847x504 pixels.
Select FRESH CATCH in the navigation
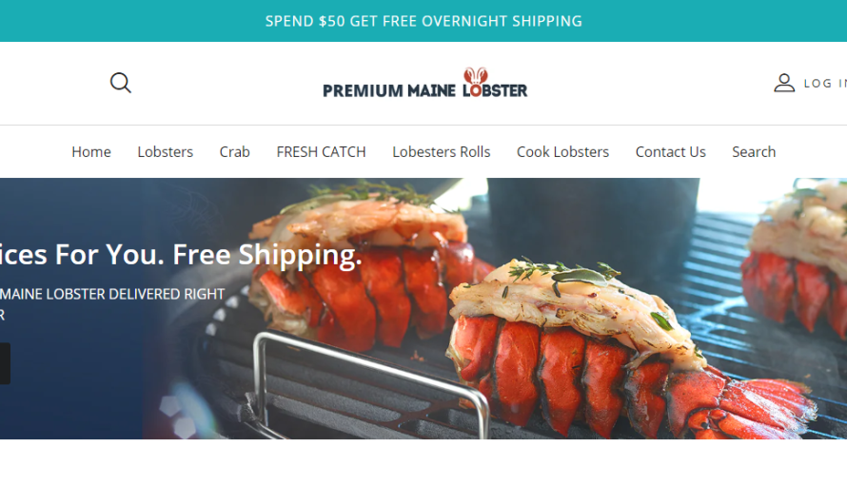[321, 152]
